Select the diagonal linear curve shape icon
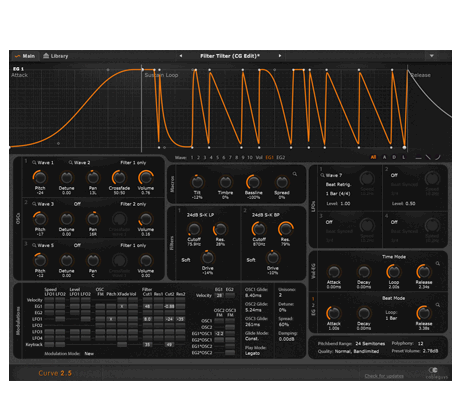460x416 pixels. click(x=428, y=157)
